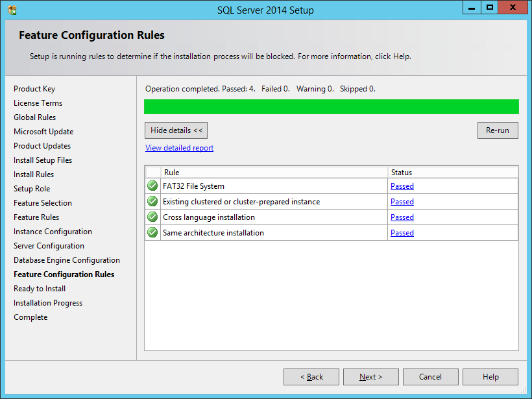Click the Status column header

point(452,173)
